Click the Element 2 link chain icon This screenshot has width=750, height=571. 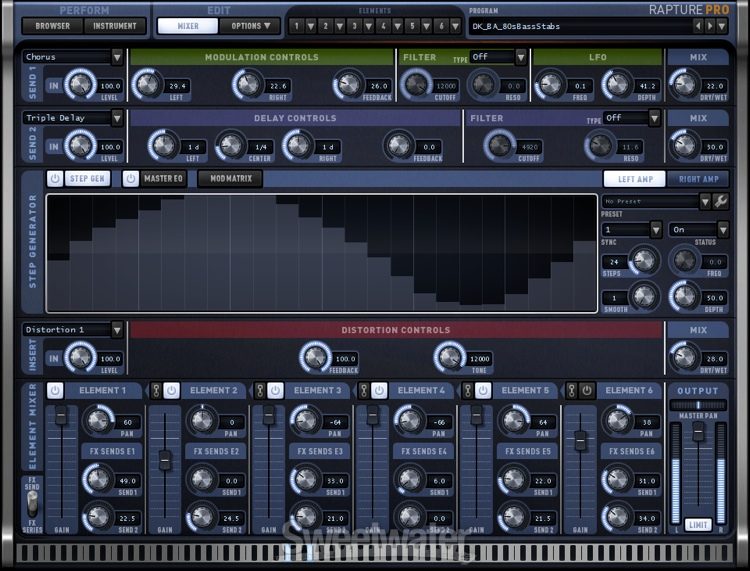(156, 390)
